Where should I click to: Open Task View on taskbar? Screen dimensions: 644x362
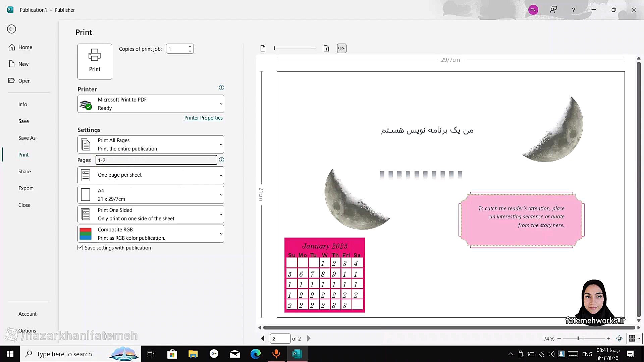[x=151, y=354]
